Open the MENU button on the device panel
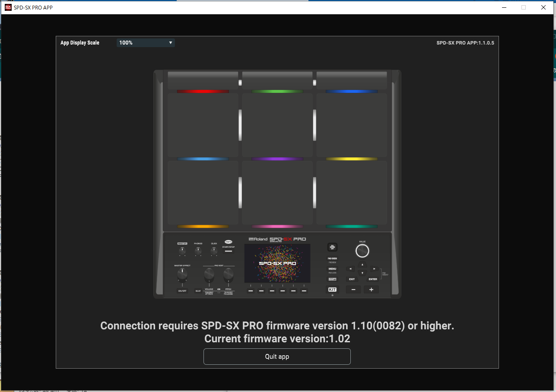 333,269
